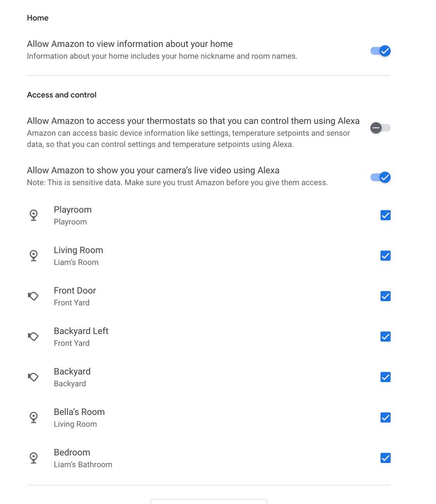Enable thermostat access for Alexa toggle
This screenshot has height=504, width=436.
[x=381, y=128]
